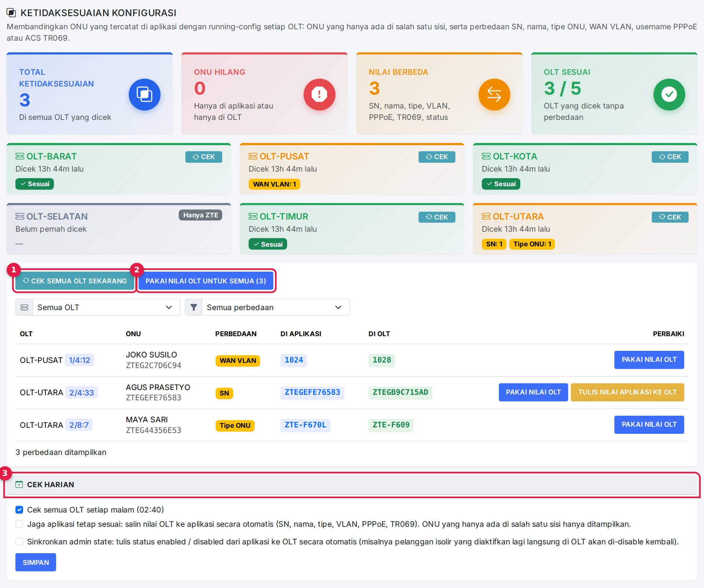Click the red ONU Hilang alert icon
The image size is (704, 588).
[x=319, y=95]
